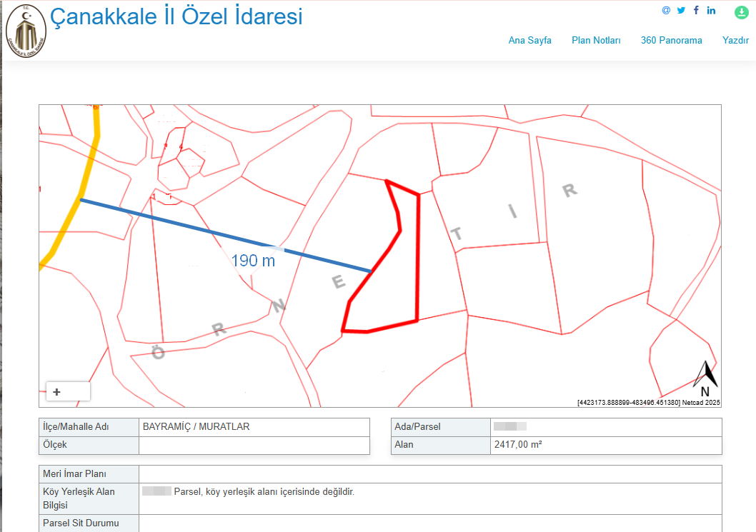Click the Çanakkale İl Özel İdaresi title
The width and height of the screenshot is (756, 532).
point(176,16)
